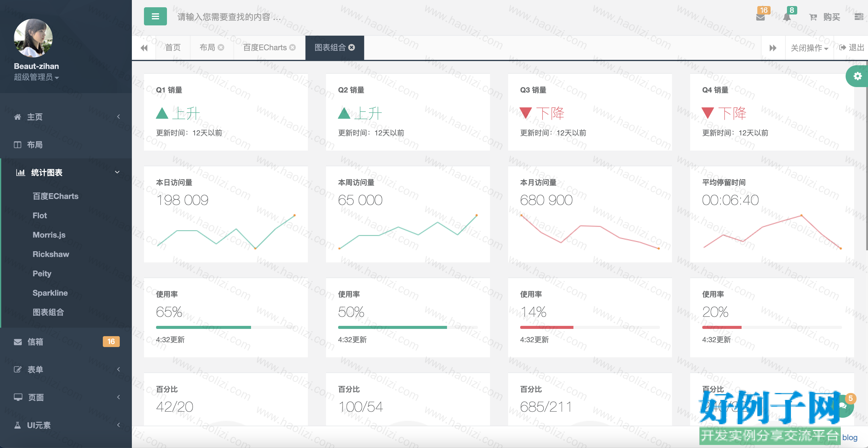The image size is (868, 448).
Task: Click the bar chart icon beside 统计图表
Action: coord(21,173)
